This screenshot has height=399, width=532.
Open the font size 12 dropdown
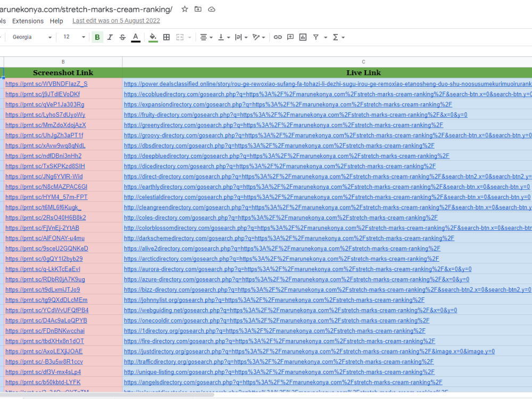pos(74,37)
